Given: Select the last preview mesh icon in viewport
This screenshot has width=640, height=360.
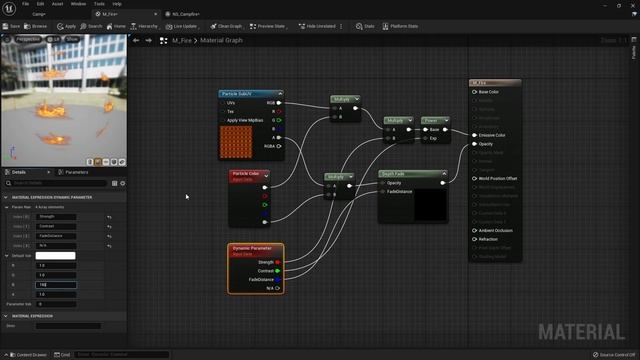Looking at the screenshot, I should tap(122, 162).
